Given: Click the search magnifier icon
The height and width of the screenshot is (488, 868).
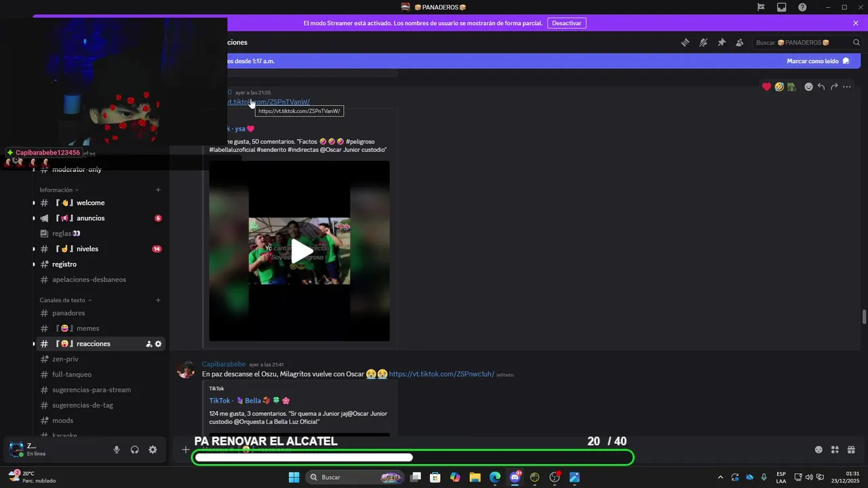Looking at the screenshot, I should click(856, 42).
